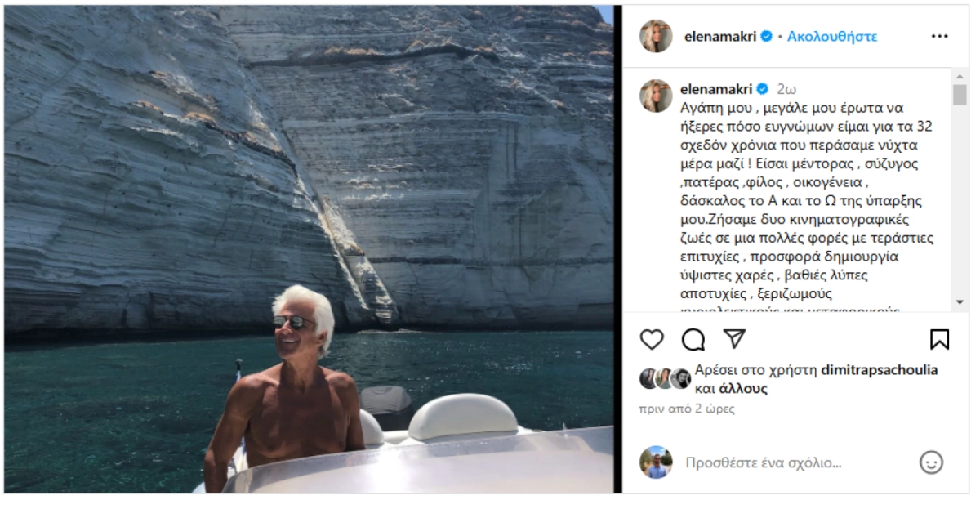Open elenamakri profile picture in header

click(656, 37)
